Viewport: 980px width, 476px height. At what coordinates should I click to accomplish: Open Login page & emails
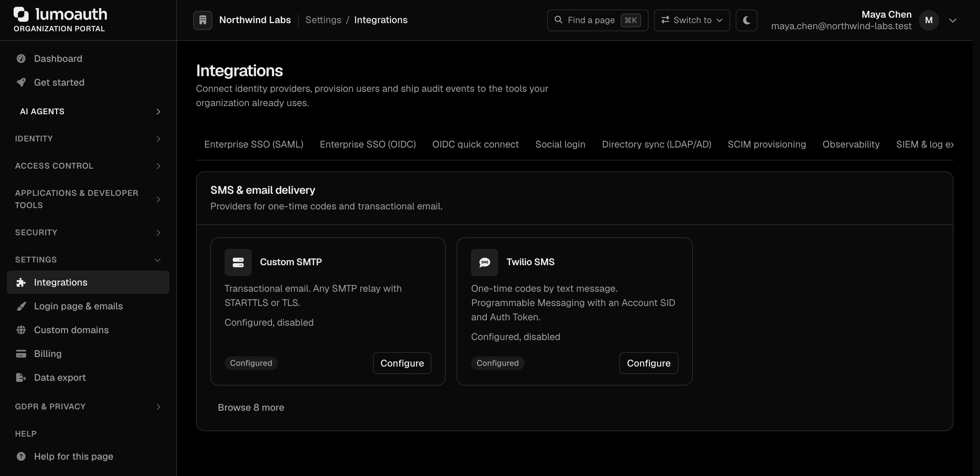click(88, 306)
